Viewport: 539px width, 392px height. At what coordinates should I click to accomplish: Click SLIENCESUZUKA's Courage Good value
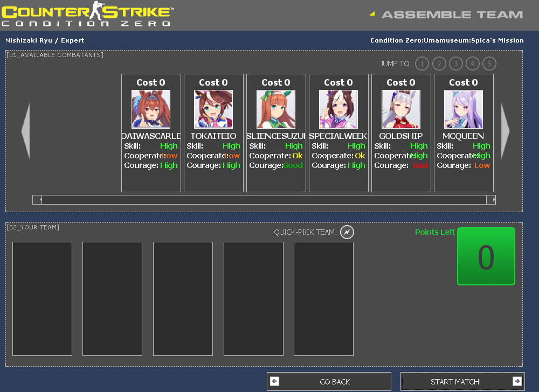tap(293, 165)
